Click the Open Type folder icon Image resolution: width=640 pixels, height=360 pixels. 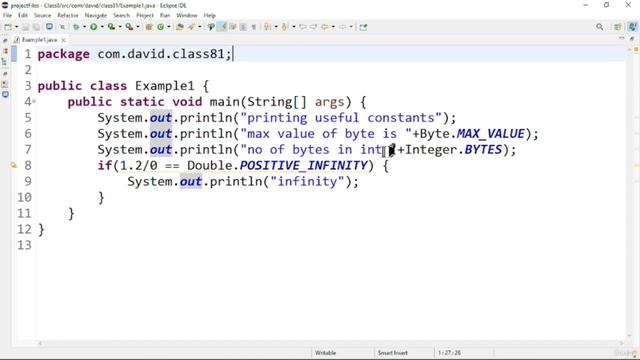(x=180, y=27)
